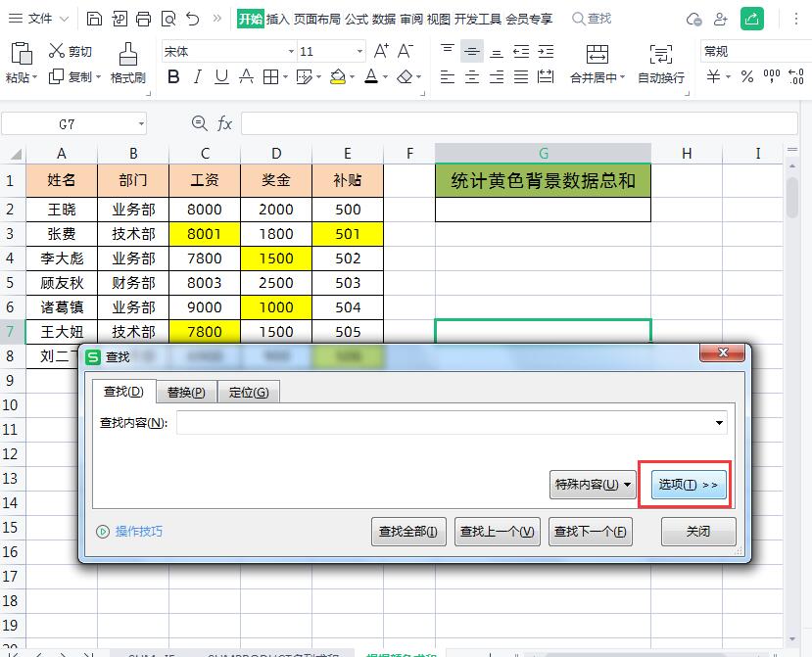This screenshot has width=812, height=657.
Task: Click the 查找全部 button
Action: click(408, 532)
